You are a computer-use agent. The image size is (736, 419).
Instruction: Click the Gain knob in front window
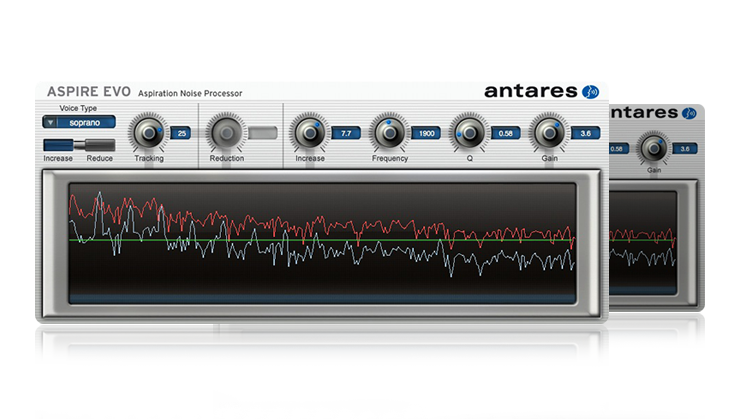(x=549, y=133)
